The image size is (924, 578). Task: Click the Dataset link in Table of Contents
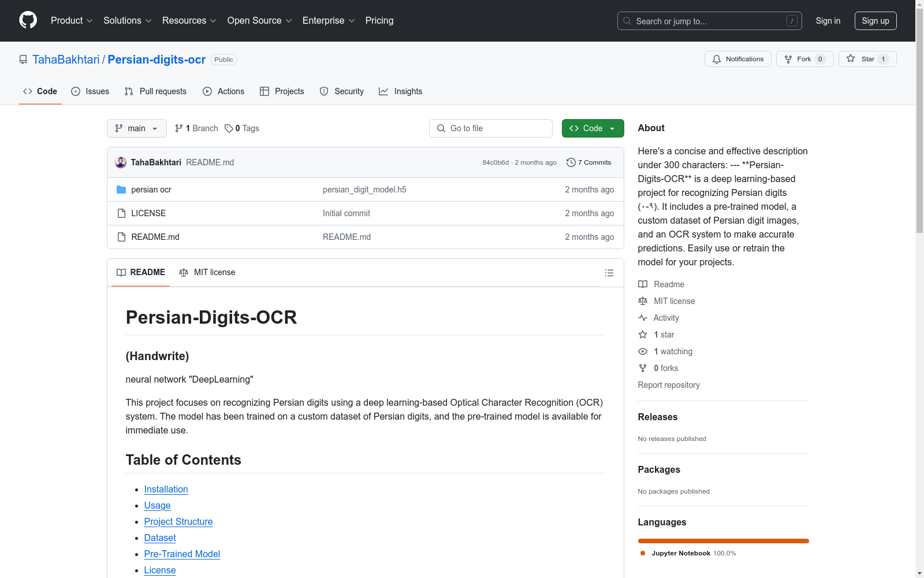click(x=160, y=538)
